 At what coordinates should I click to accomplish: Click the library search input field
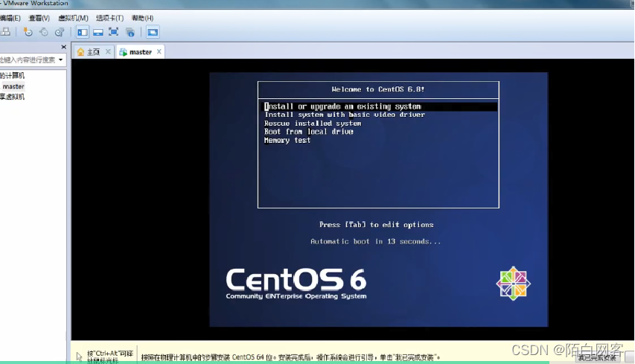(x=28, y=60)
